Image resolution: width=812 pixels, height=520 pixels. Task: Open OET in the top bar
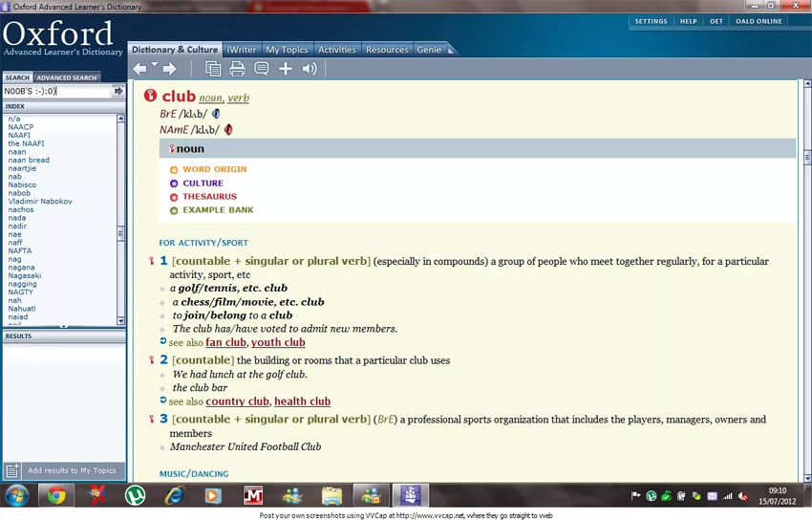[716, 21]
